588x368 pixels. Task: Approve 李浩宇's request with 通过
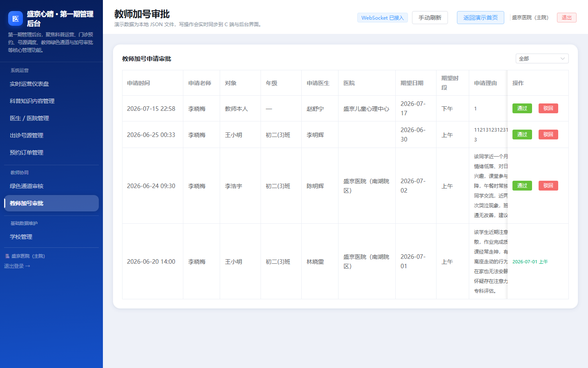tap(522, 186)
